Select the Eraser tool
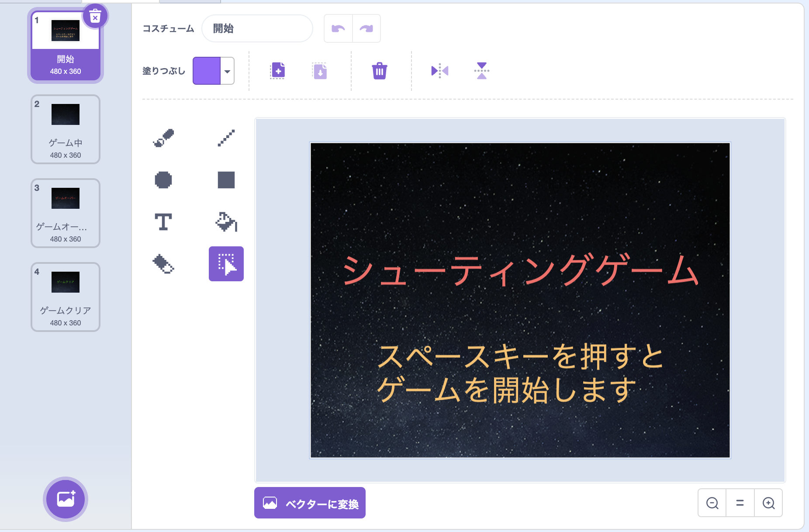 pos(163,263)
